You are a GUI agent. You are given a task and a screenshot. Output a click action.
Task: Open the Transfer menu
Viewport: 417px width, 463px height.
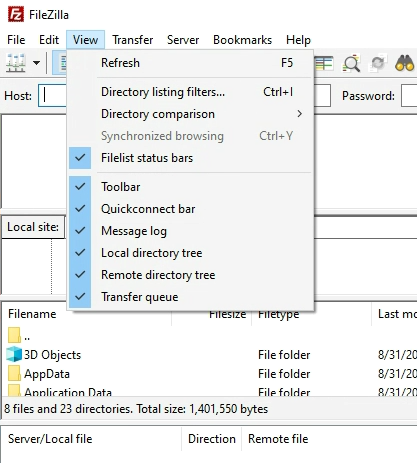click(133, 40)
